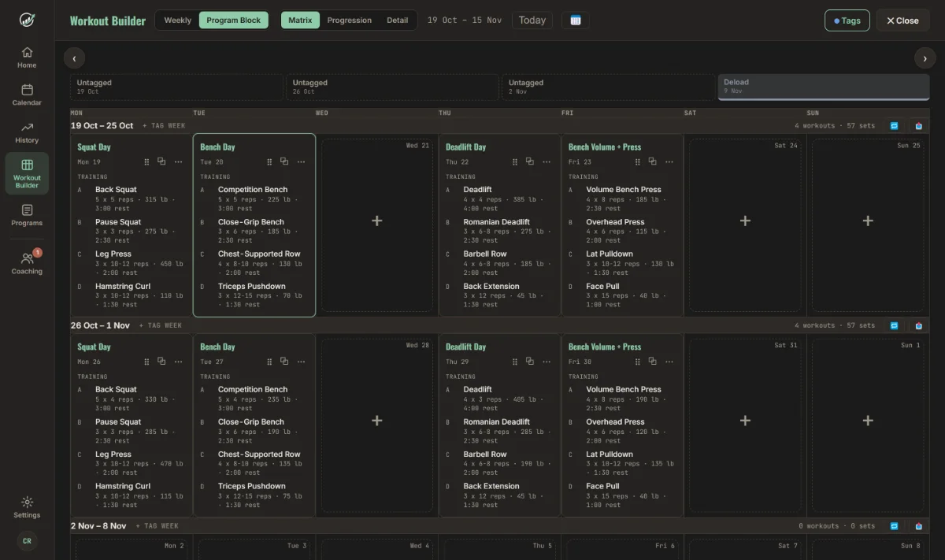Select the Matrix tab
Image resolution: width=945 pixels, height=560 pixels.
click(x=300, y=20)
